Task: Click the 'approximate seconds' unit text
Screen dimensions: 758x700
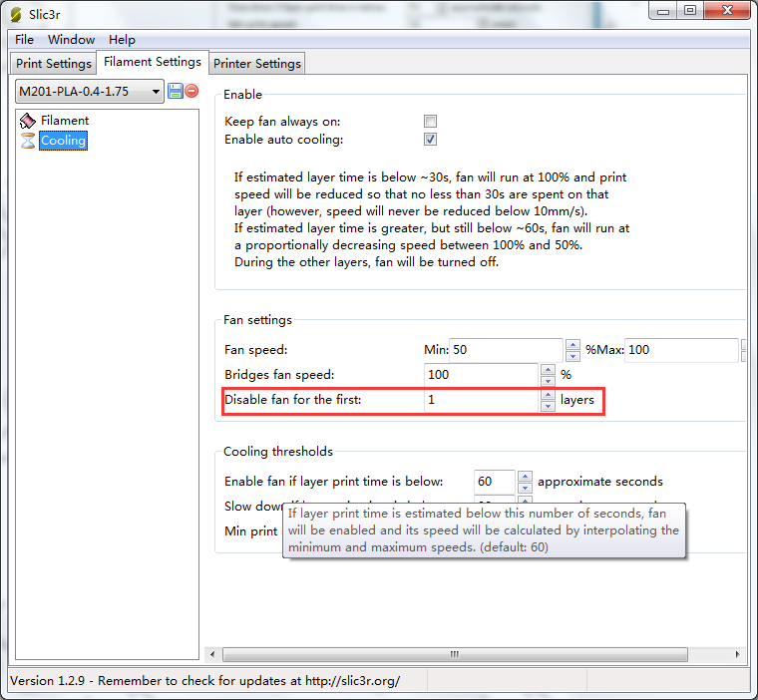Action: [600, 482]
